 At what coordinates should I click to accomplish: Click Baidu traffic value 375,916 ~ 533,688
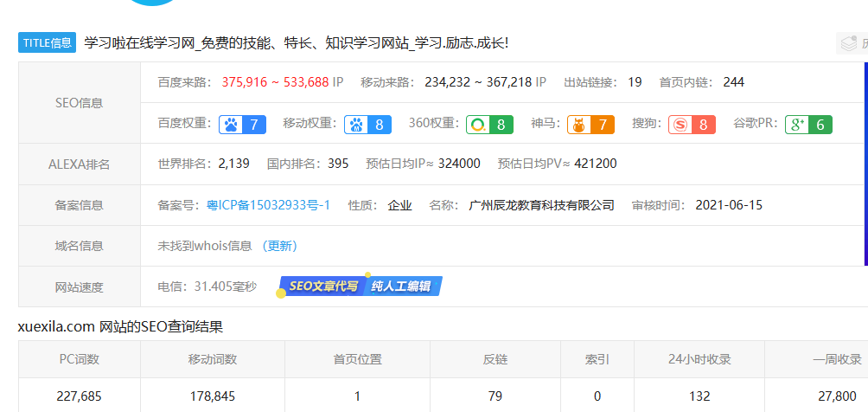tap(276, 82)
